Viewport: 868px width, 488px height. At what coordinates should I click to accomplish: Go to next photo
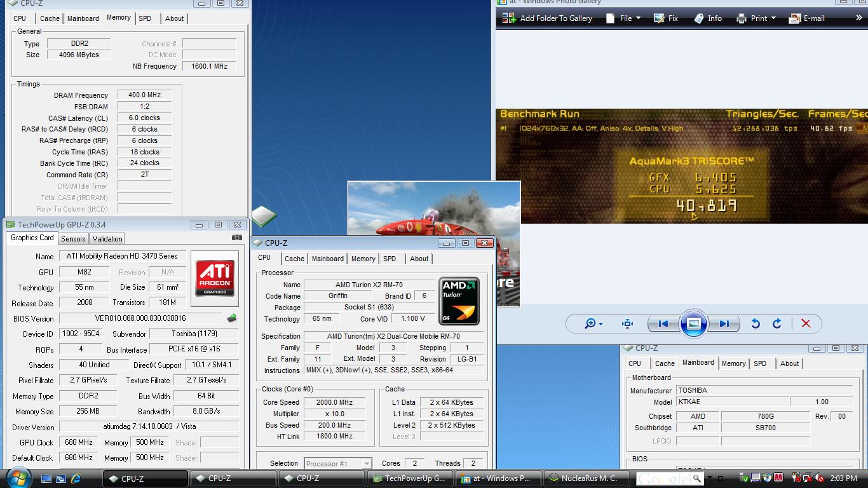tap(723, 323)
